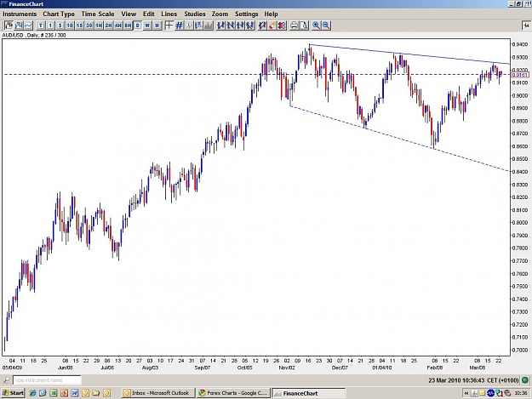Click the Windows Start button
This screenshot has height=399, width=532.
point(13,393)
